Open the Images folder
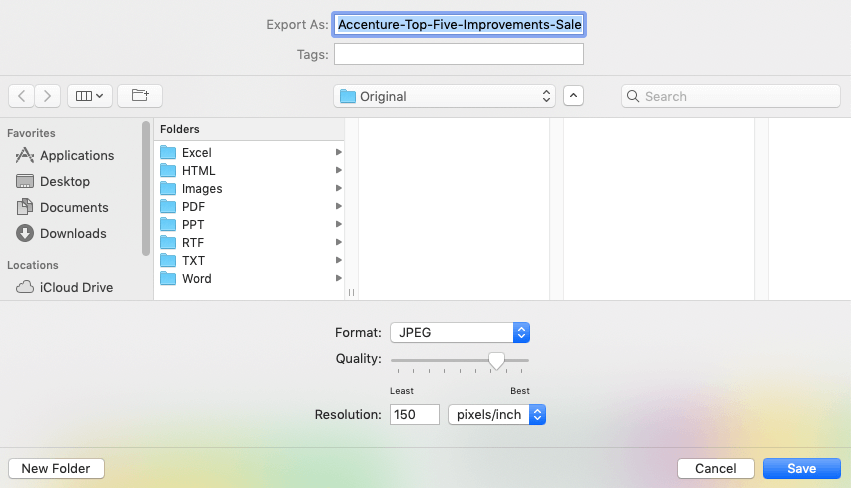 201,188
